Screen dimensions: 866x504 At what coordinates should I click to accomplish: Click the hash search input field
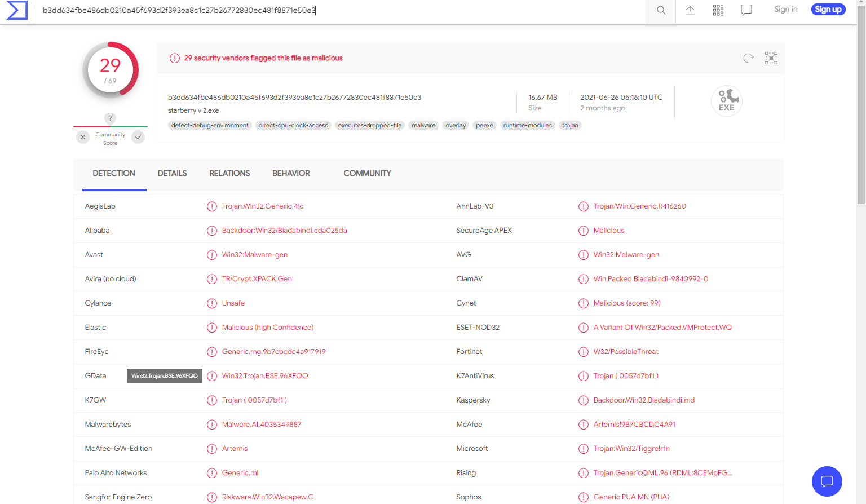[x=341, y=11]
